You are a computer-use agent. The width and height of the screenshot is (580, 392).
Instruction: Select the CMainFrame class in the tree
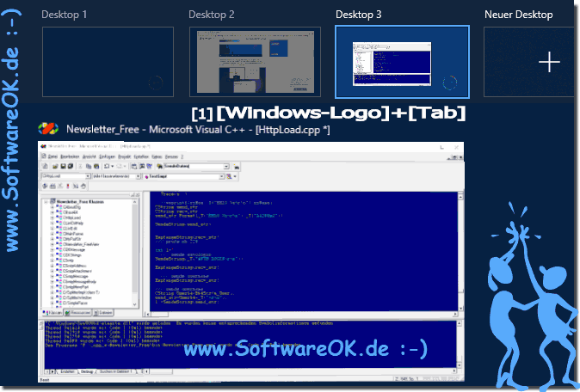pyautogui.click(x=73, y=234)
